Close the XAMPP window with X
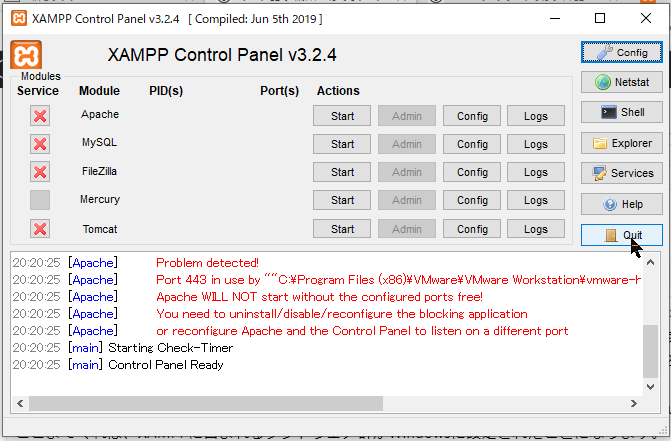 646,18
